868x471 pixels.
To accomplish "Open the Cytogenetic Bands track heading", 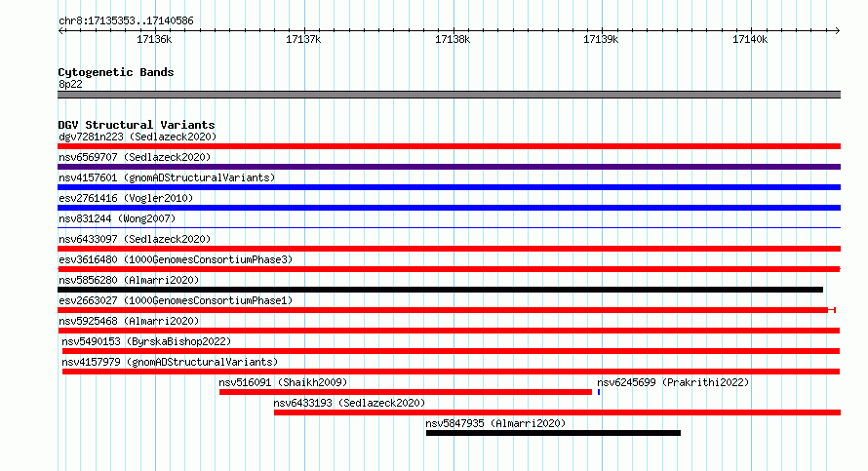I will tap(116, 72).
